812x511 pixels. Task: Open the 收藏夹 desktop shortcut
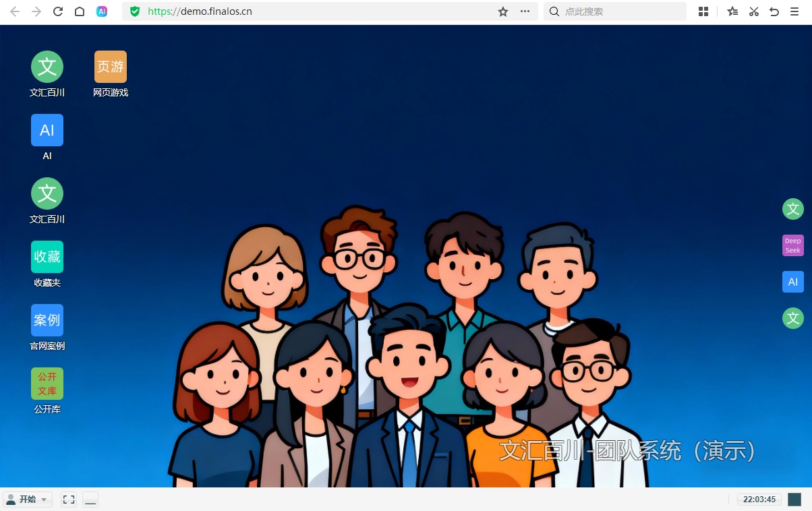(x=47, y=258)
